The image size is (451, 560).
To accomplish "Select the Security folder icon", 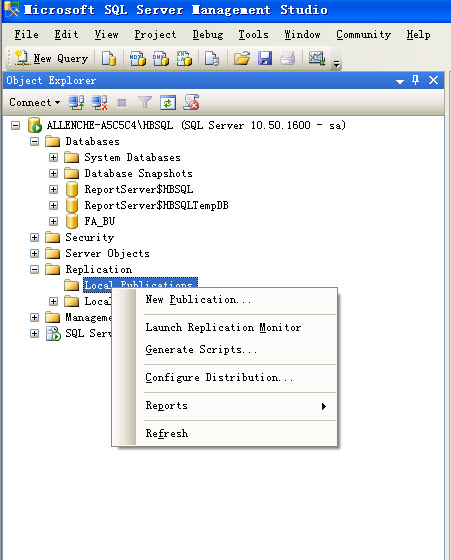I will click(x=52, y=237).
